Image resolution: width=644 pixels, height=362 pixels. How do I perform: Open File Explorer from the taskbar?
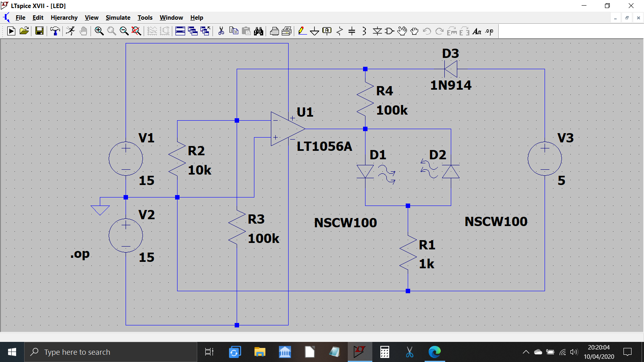click(260, 352)
